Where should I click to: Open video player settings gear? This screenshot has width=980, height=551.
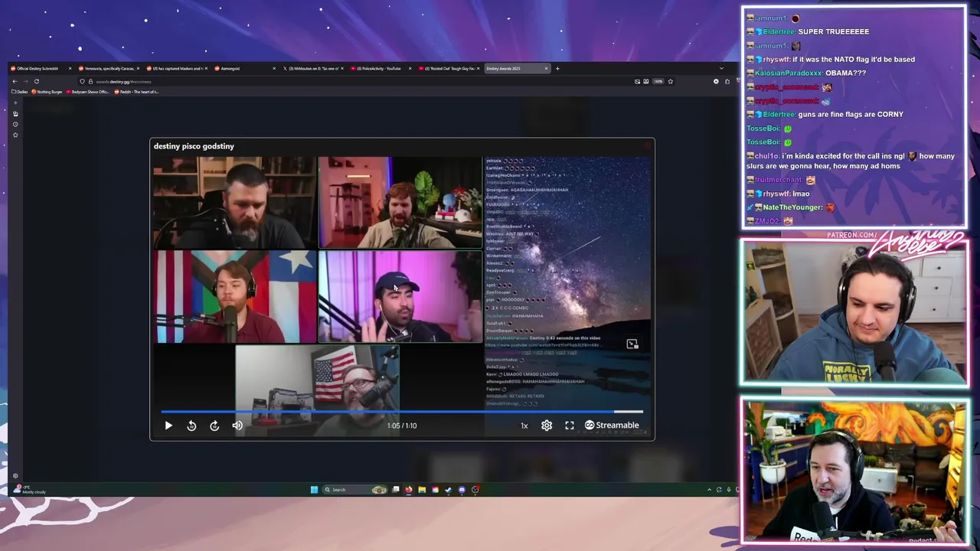point(547,425)
